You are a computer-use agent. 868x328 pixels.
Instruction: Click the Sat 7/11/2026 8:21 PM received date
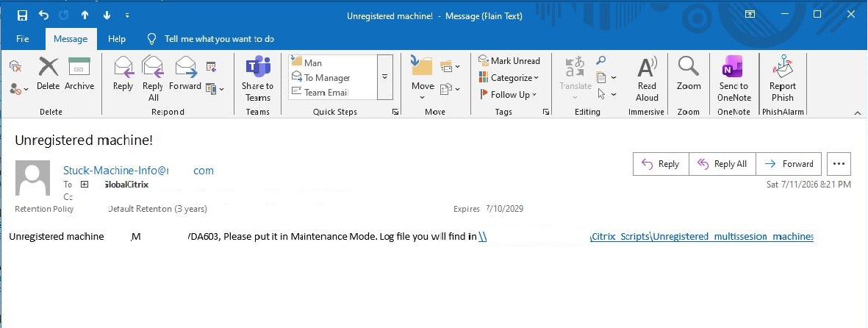808,185
